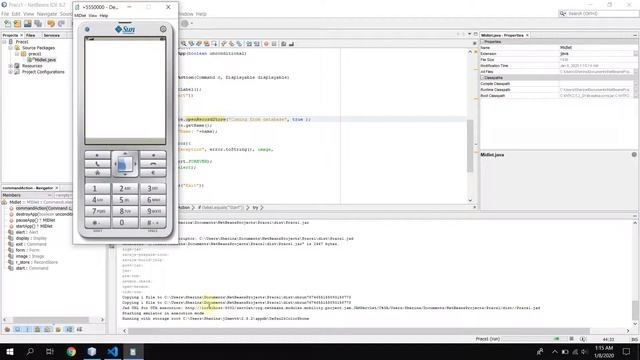640x360 pixels.
Task: Select commandAction method in Navigator
Action: click(x=43, y=208)
